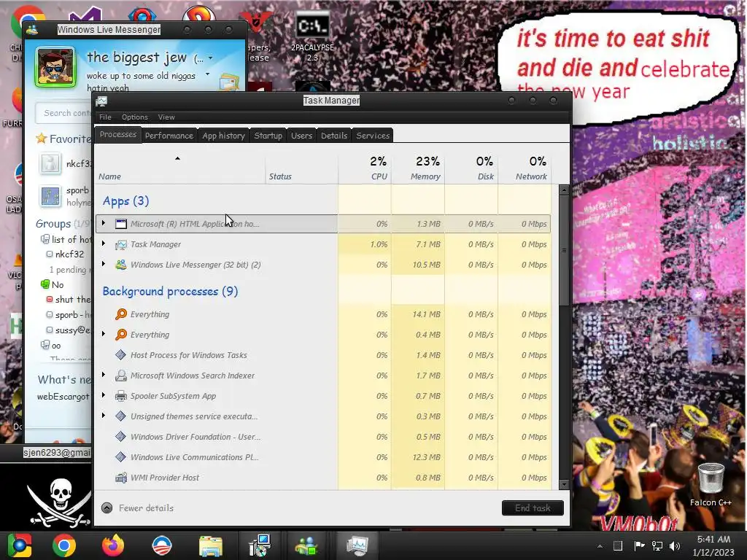This screenshot has height=560, width=747.
Task: Select the HTML Application host icon
Action: click(x=121, y=224)
